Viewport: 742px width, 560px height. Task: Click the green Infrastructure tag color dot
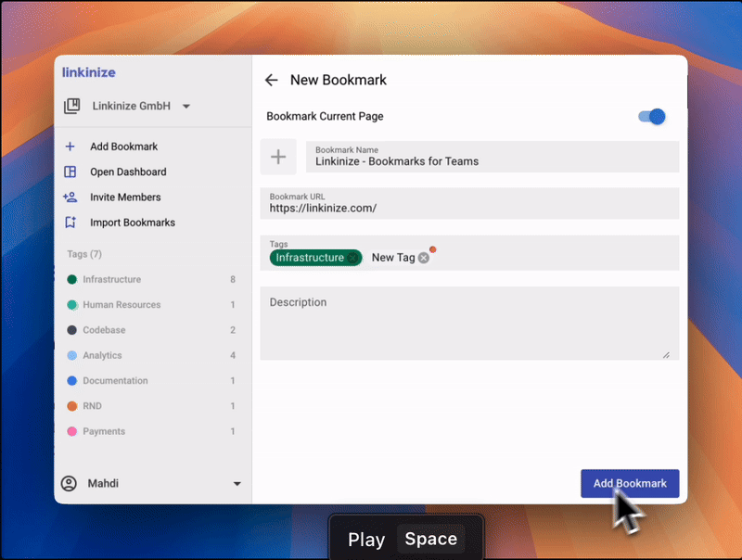tap(72, 279)
